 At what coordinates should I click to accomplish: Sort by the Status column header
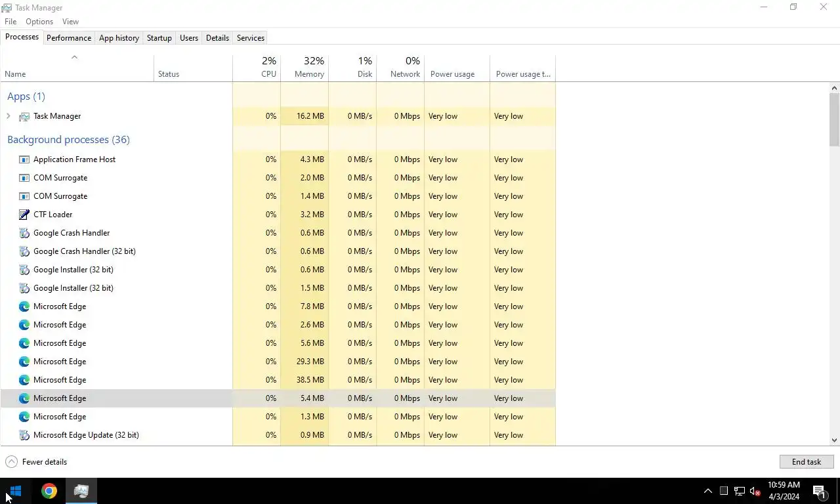click(193, 68)
